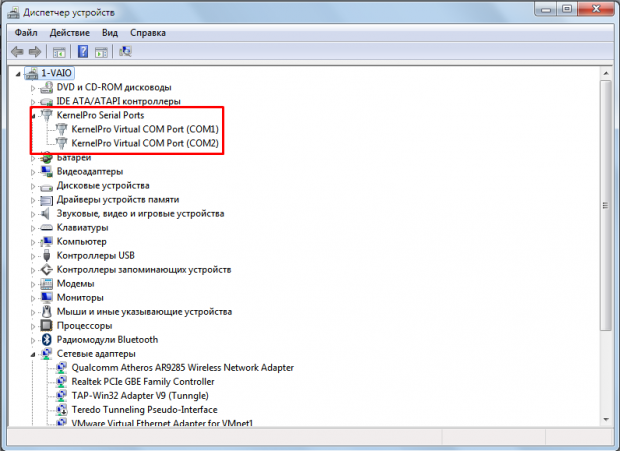The height and width of the screenshot is (451, 620).
Task: Expand the DVD и CD-ROM дисководы node
Action: pos(33,88)
